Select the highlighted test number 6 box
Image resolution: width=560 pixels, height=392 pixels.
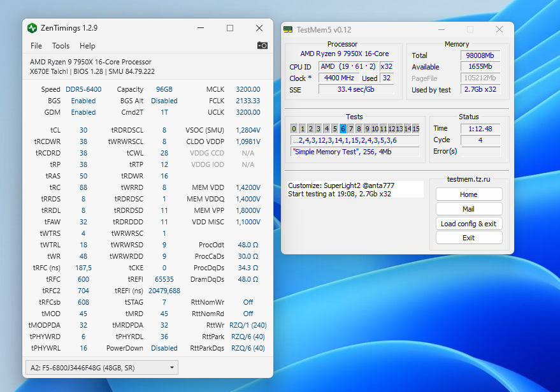pyautogui.click(x=343, y=129)
